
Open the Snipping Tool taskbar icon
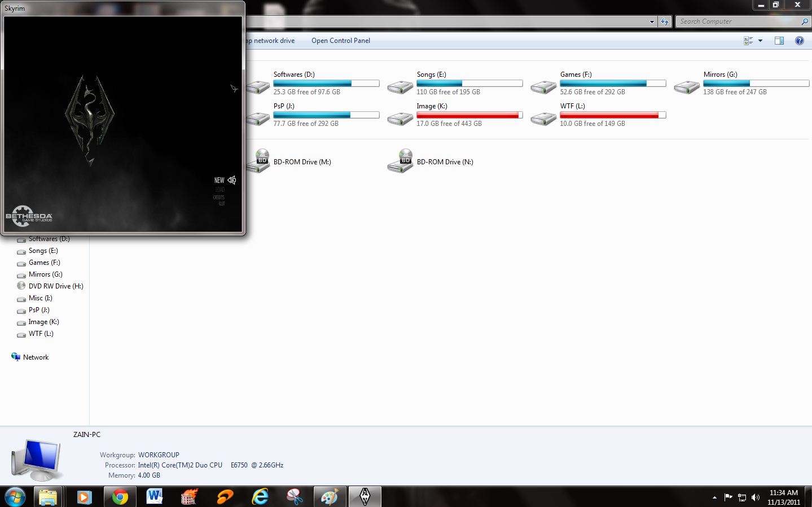click(x=295, y=497)
